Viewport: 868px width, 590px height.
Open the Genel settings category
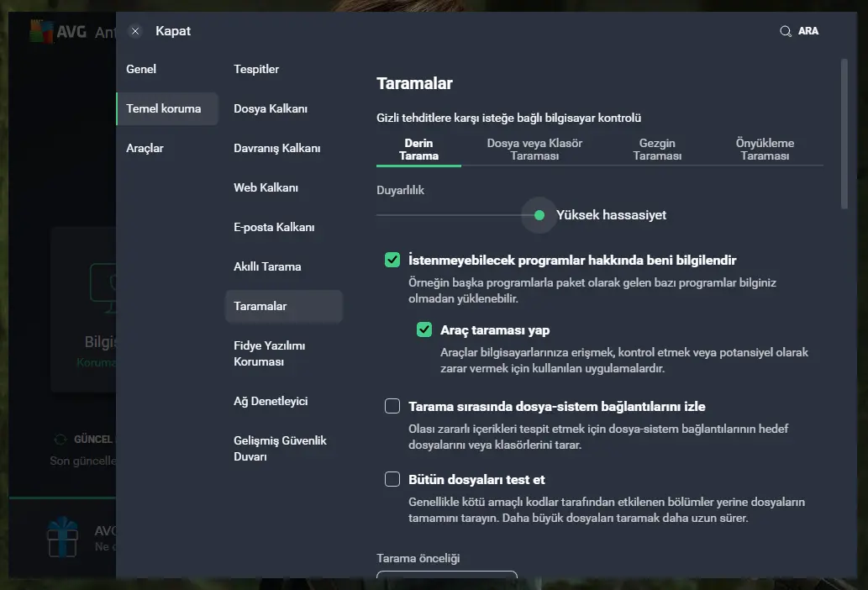point(141,69)
